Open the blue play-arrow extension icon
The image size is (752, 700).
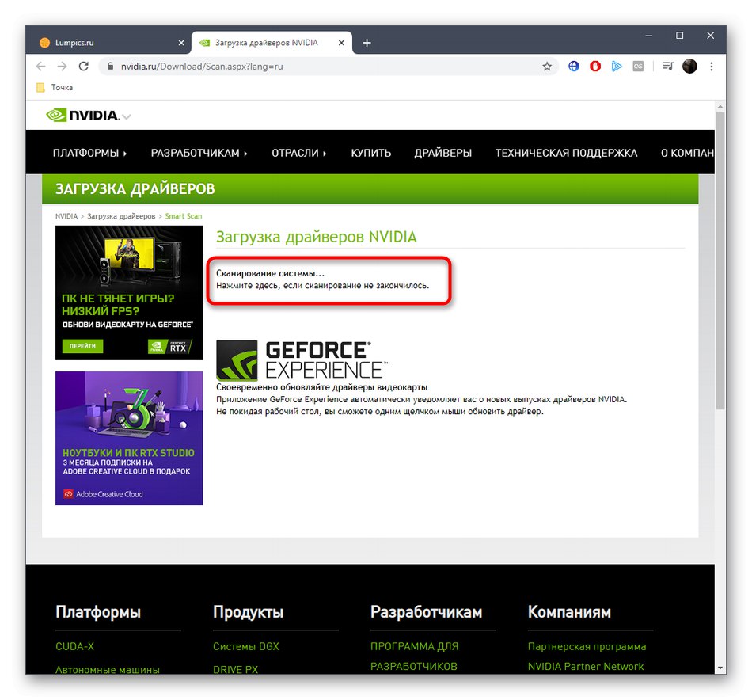coord(617,67)
